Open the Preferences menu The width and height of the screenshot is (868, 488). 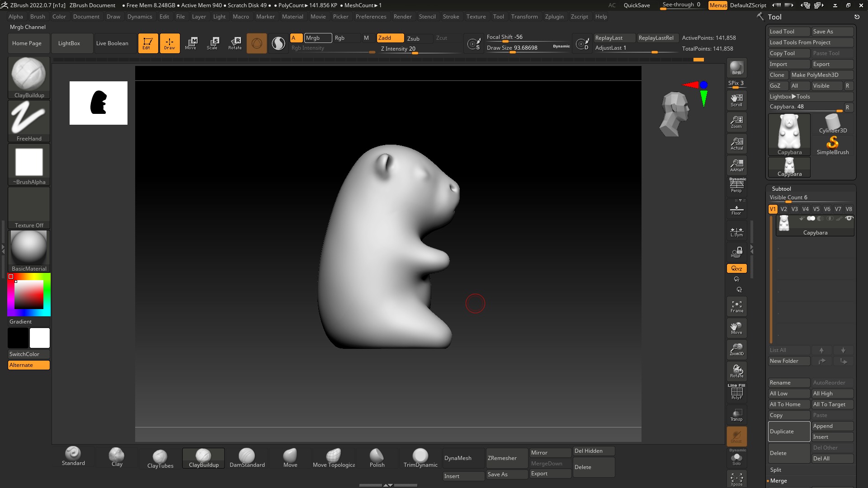[x=371, y=17]
